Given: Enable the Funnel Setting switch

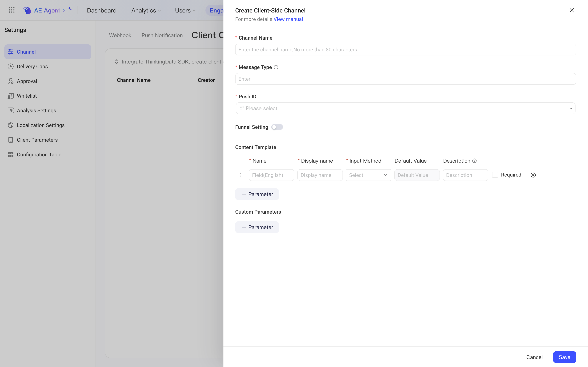Looking at the screenshot, I should [277, 127].
